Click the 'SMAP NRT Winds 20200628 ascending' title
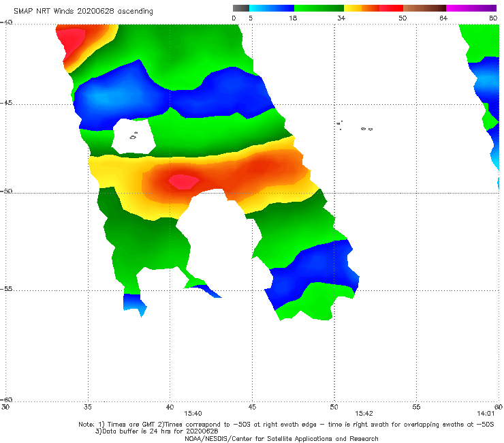Viewport: 504px width, 443px height. coord(83,12)
